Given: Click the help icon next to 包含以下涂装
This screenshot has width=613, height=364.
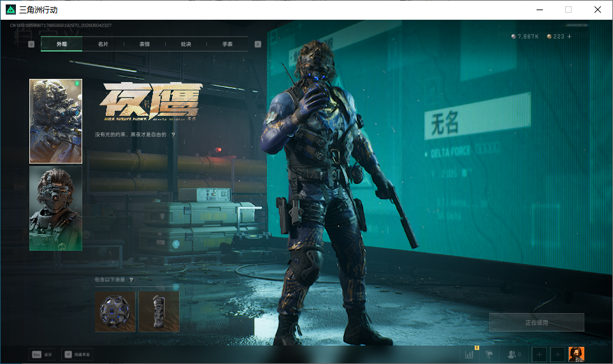Looking at the screenshot, I should [131, 279].
